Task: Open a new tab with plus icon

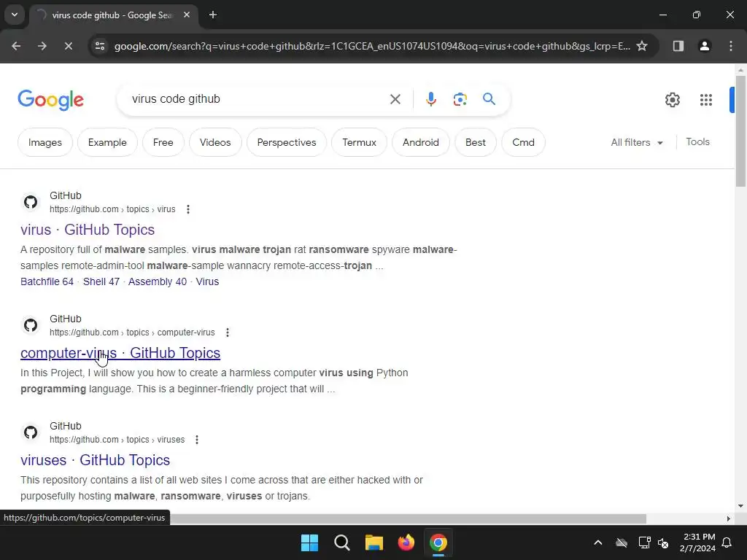Action: (x=213, y=15)
